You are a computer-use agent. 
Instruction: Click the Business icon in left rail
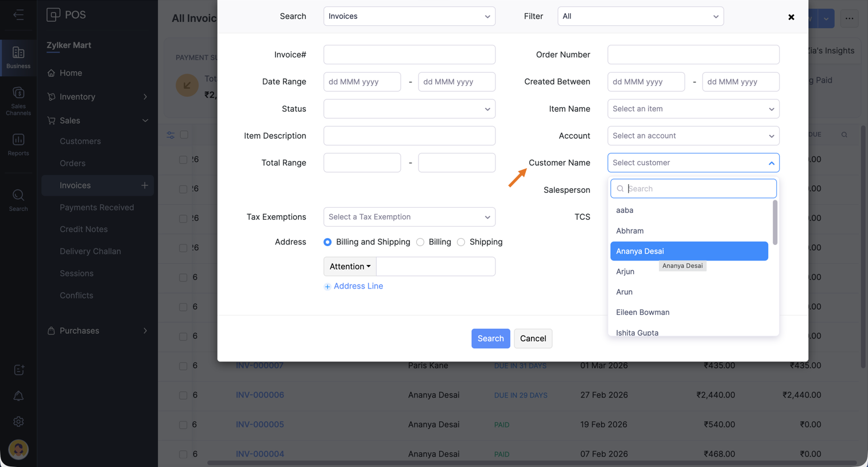click(x=18, y=57)
